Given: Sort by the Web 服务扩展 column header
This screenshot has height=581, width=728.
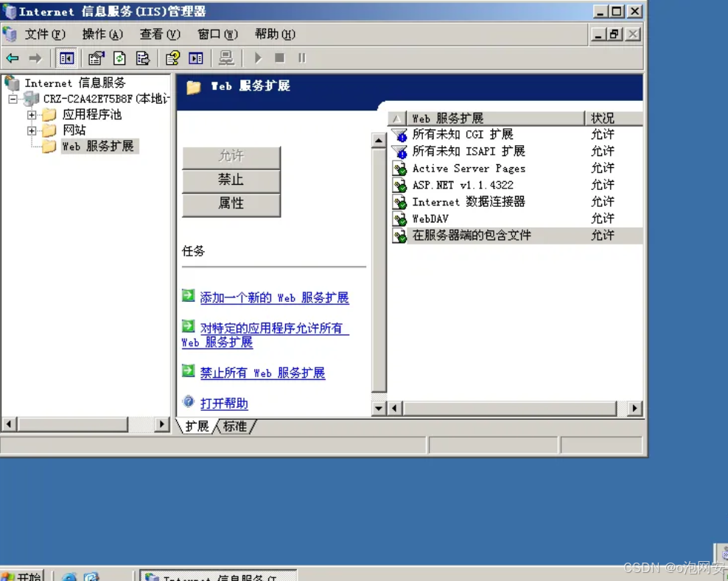Looking at the screenshot, I should pos(495,119).
